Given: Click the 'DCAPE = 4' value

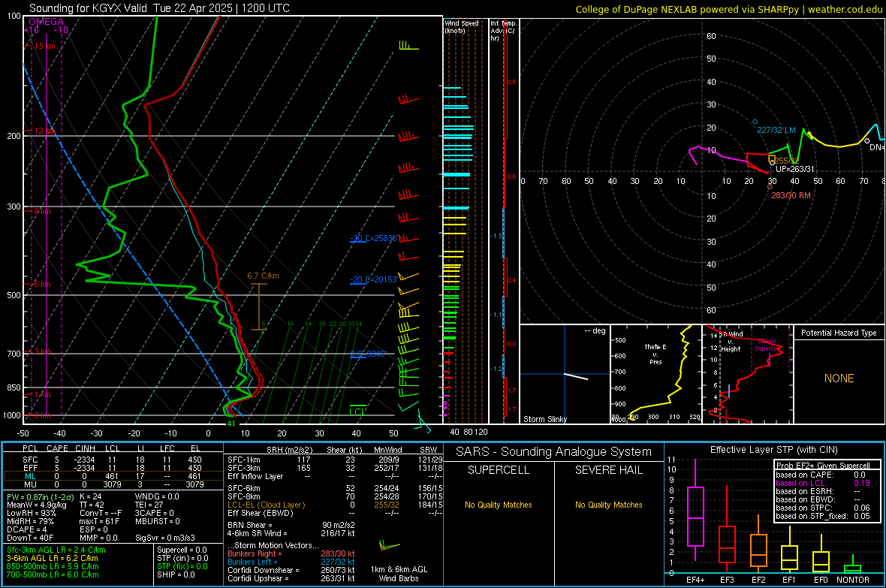Looking at the screenshot, I should [26, 529].
